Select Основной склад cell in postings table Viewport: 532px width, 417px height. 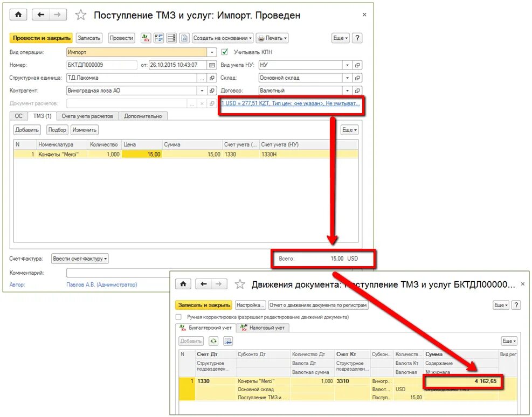[x=263, y=389]
